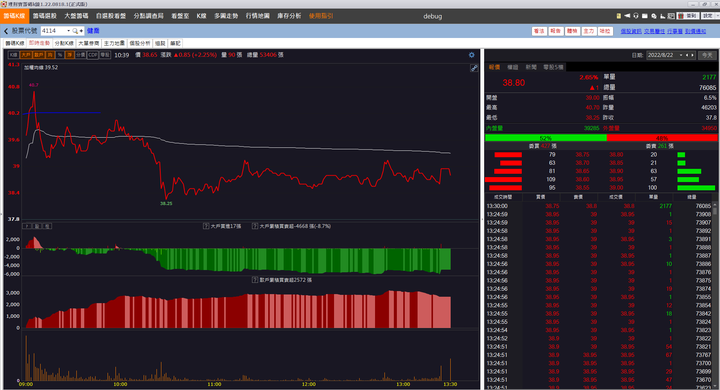720x390 pixels.
Task: Open the mail envelope icon in top bar
Action: 645,16
